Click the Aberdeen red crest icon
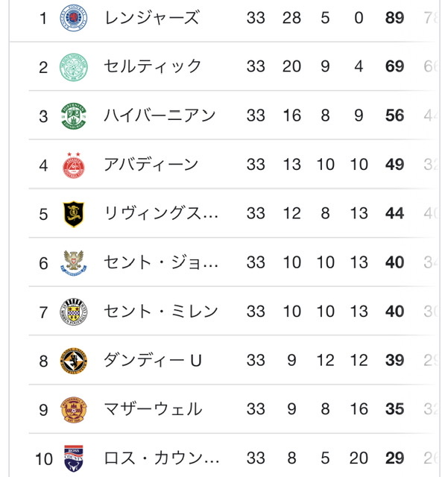Viewport: 448px width, 477px height. pyautogui.click(x=74, y=165)
